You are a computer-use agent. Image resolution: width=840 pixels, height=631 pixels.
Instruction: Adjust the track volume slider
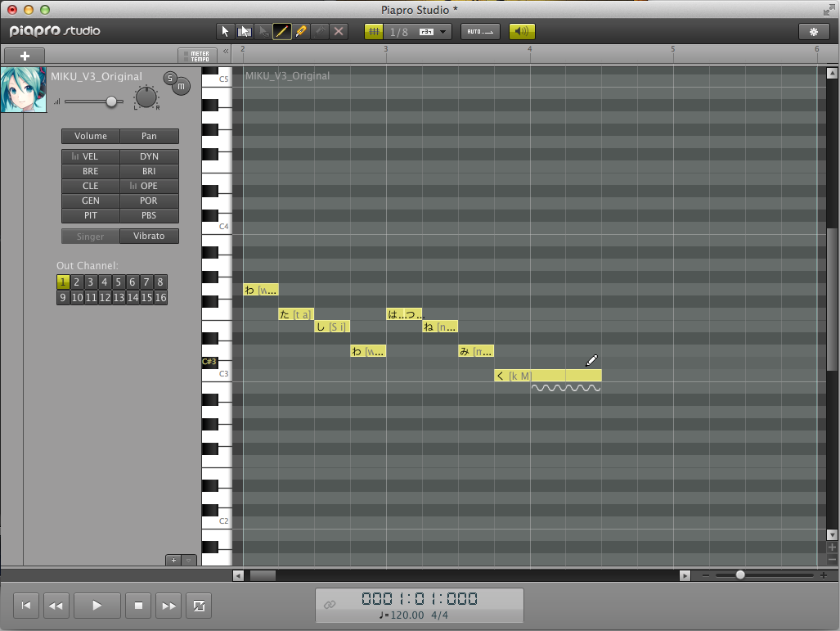tap(111, 101)
